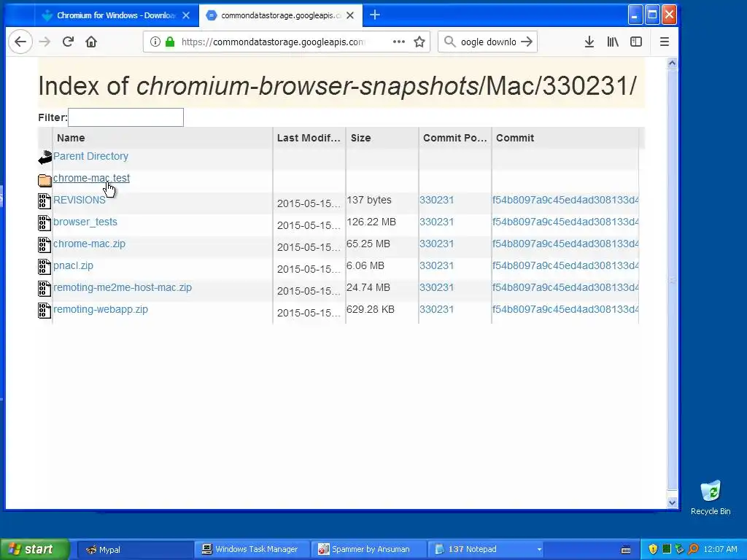The height and width of the screenshot is (560, 747).
Task: Click the forward navigation arrow
Action: [44, 42]
